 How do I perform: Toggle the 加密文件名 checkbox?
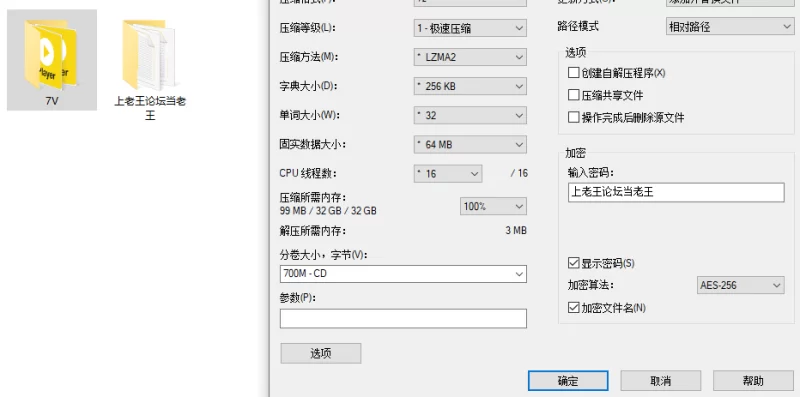(x=573, y=308)
